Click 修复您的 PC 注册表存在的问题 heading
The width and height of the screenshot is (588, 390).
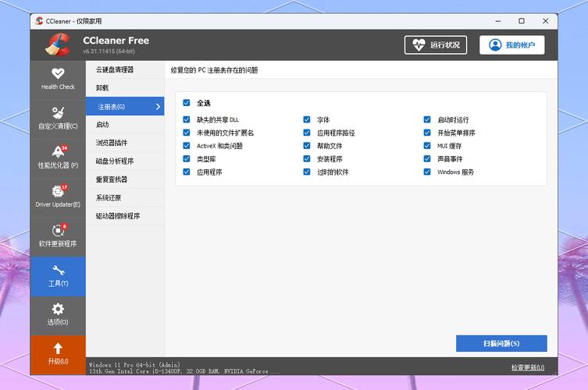(x=214, y=70)
